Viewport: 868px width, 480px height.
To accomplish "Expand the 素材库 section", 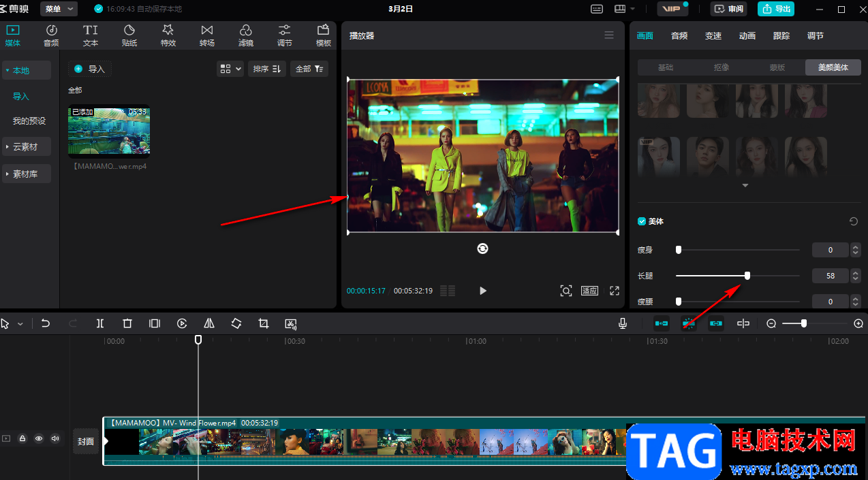I will pyautogui.click(x=27, y=174).
